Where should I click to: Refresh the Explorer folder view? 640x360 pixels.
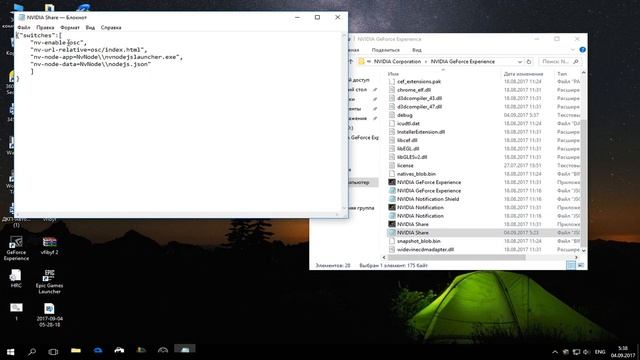(529, 62)
